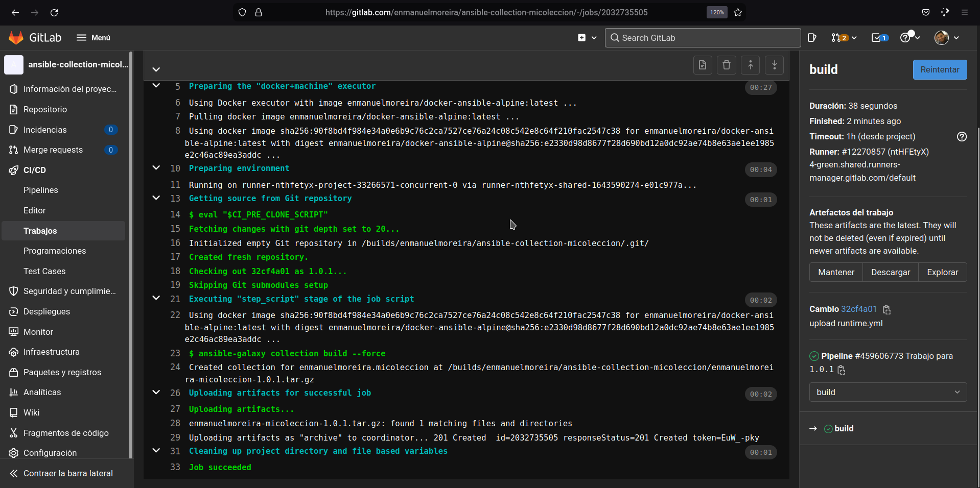The width and height of the screenshot is (980, 488).
Task: Bookmark this page with the star icon
Action: tap(738, 12)
